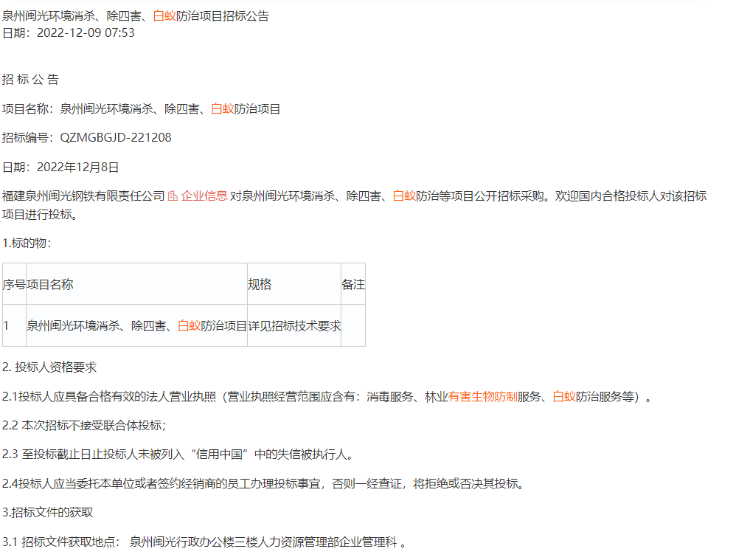Click the building icon beside 企业信息
The height and width of the screenshot is (560, 736).
click(173, 196)
